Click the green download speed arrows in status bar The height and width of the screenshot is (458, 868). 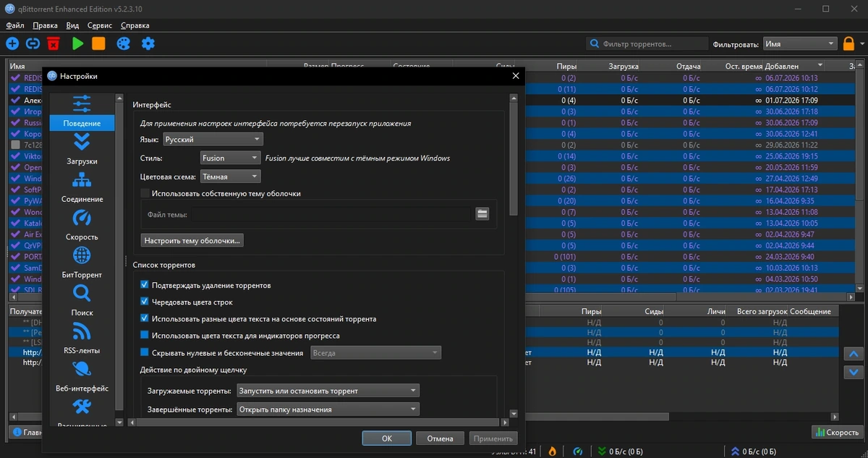pos(602,451)
